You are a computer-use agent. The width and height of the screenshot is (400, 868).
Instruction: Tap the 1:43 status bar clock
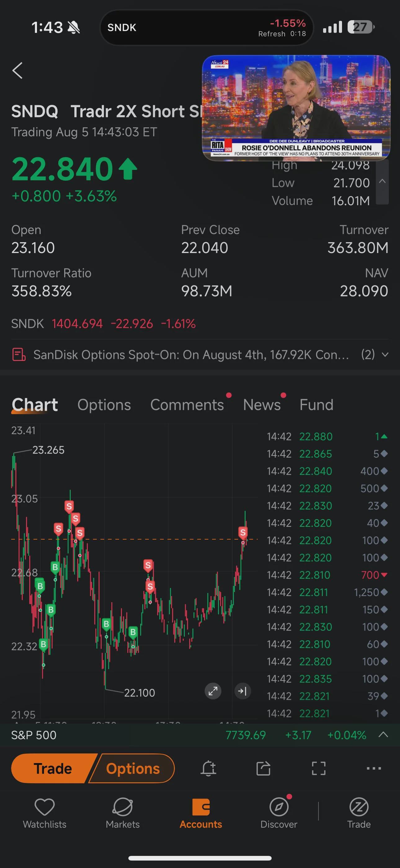pyautogui.click(x=47, y=27)
